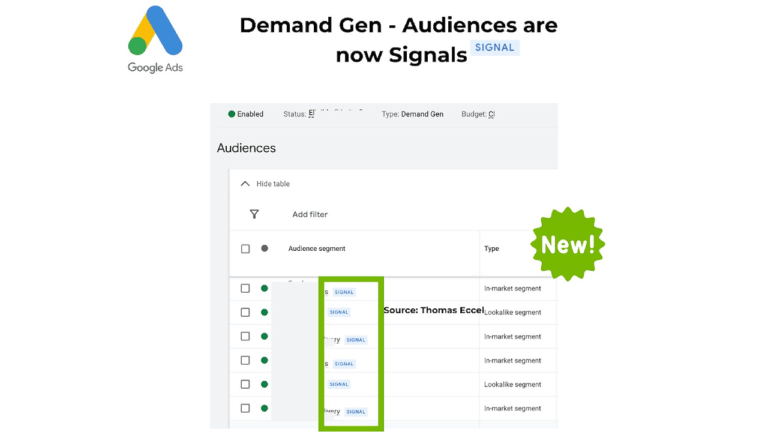Screen dimensions: 768x432
Task: Click Type: Demand Gen text
Action: coord(412,114)
